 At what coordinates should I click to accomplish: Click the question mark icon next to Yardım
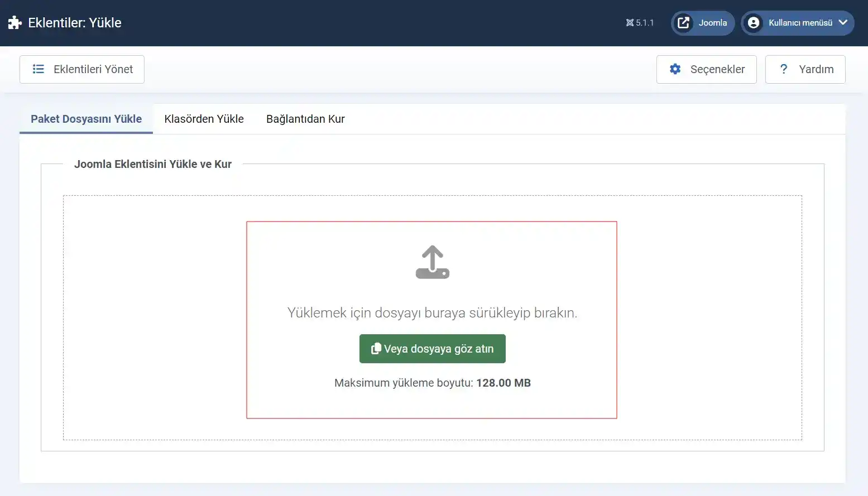[784, 69]
